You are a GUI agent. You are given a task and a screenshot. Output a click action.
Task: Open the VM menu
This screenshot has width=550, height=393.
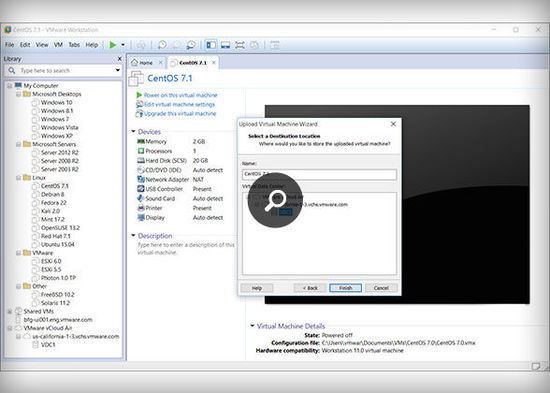point(58,45)
